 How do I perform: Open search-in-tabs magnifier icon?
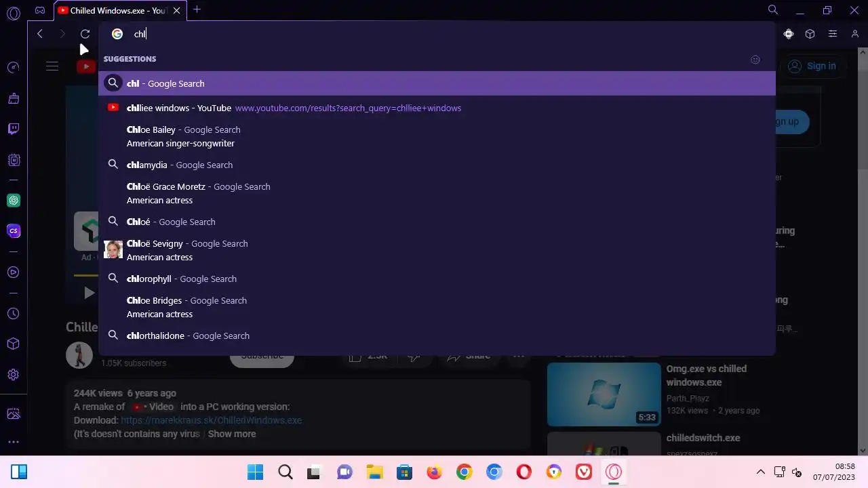click(772, 9)
